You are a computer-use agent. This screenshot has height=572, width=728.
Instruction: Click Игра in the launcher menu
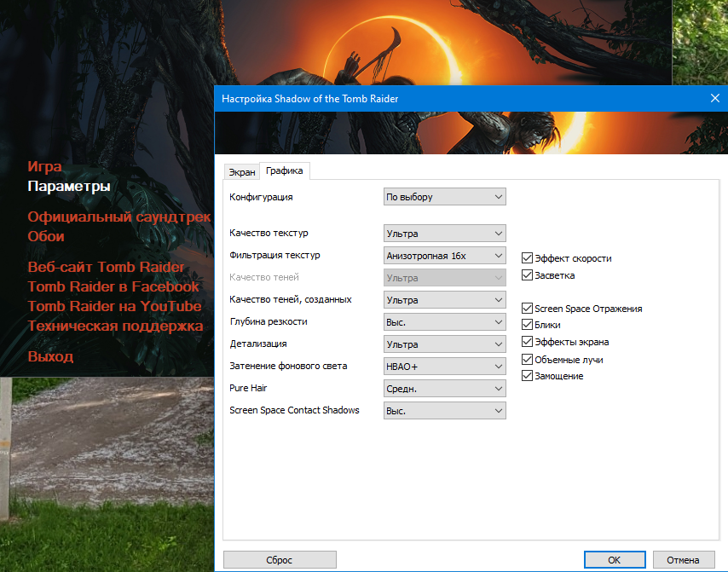(44, 166)
